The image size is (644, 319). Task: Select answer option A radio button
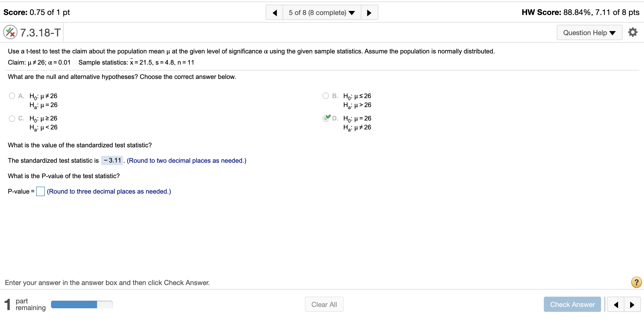pyautogui.click(x=12, y=96)
